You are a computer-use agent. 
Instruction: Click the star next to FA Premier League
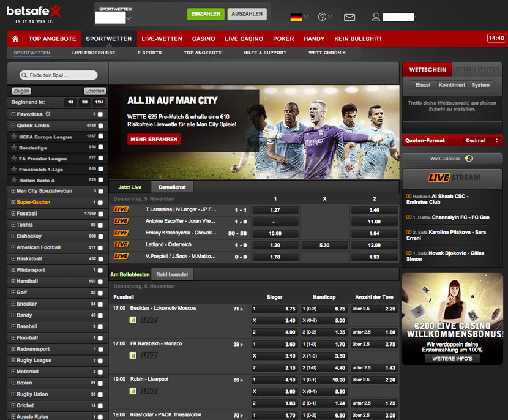click(14, 159)
